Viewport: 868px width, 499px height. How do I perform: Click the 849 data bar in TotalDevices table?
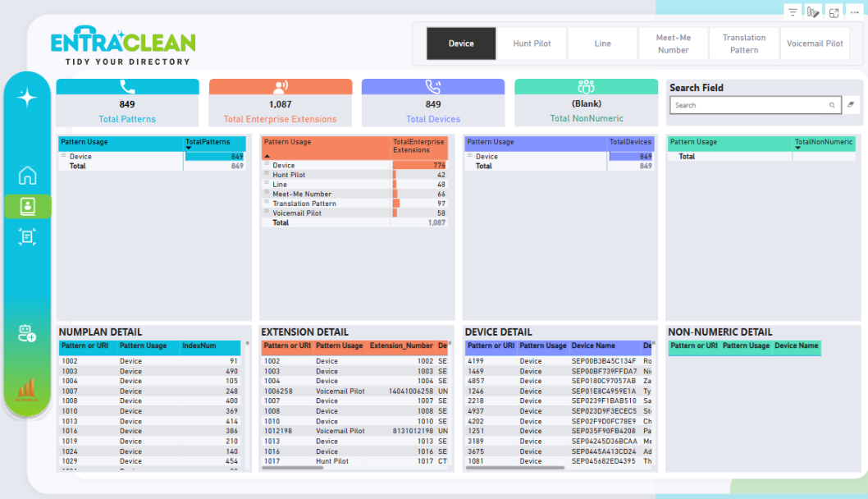631,157
